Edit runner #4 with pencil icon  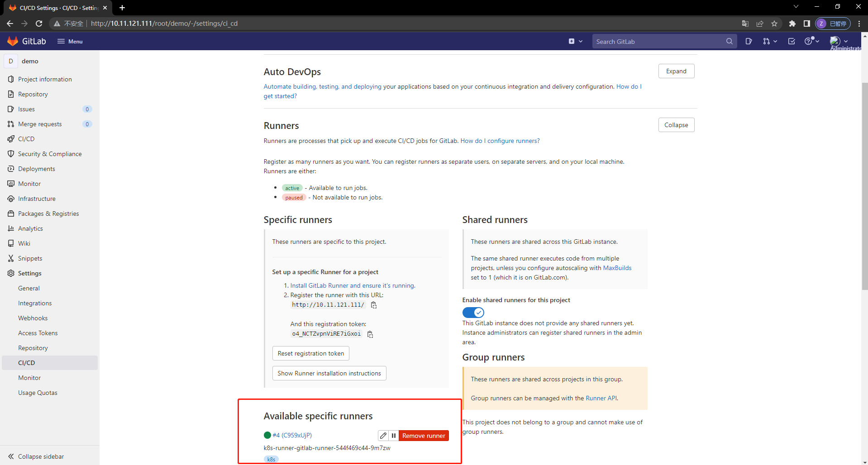(383, 436)
